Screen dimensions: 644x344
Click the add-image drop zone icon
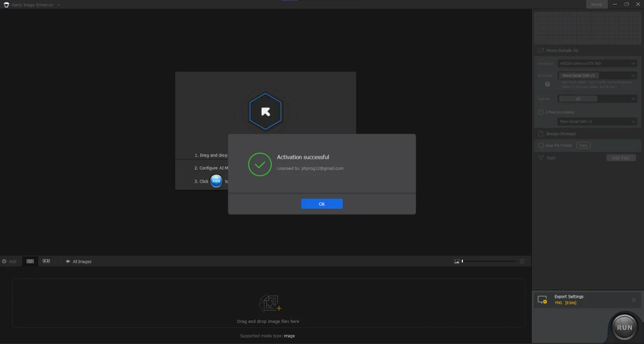click(270, 303)
